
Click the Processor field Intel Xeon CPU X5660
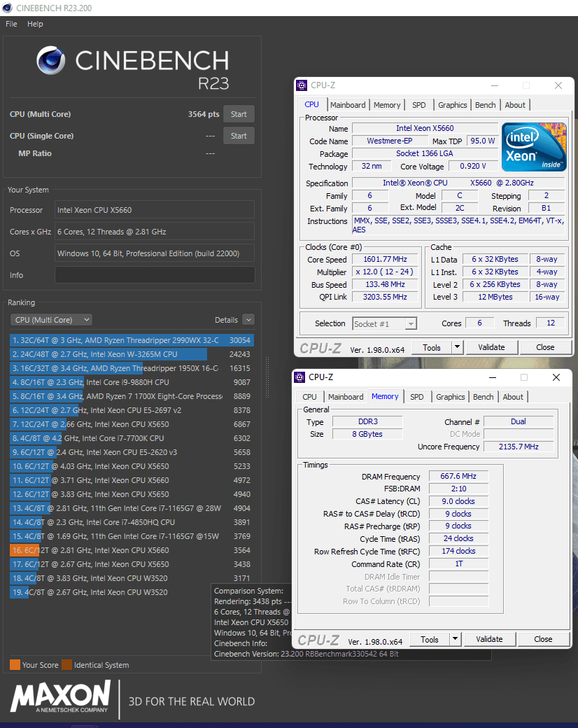click(x=155, y=210)
